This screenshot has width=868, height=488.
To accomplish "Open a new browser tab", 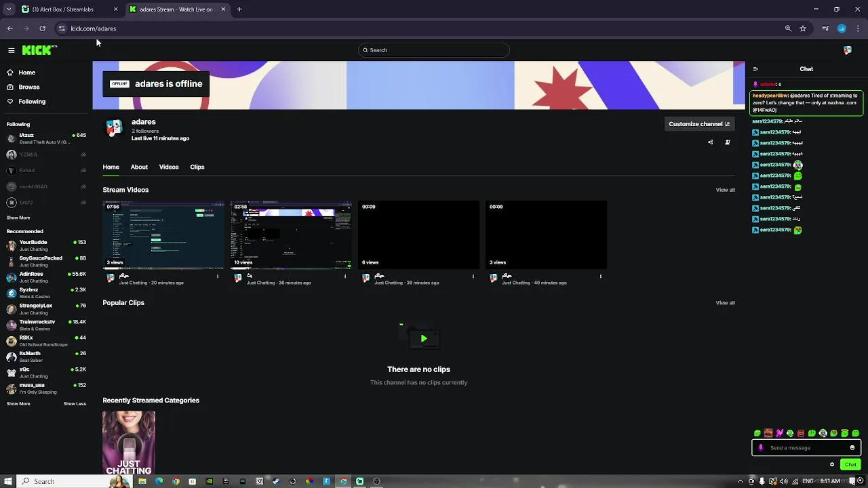I will 239,9.
